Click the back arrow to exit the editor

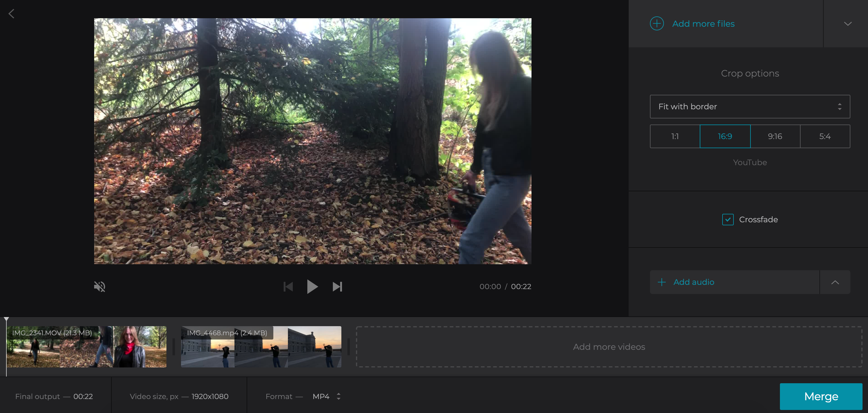point(12,13)
